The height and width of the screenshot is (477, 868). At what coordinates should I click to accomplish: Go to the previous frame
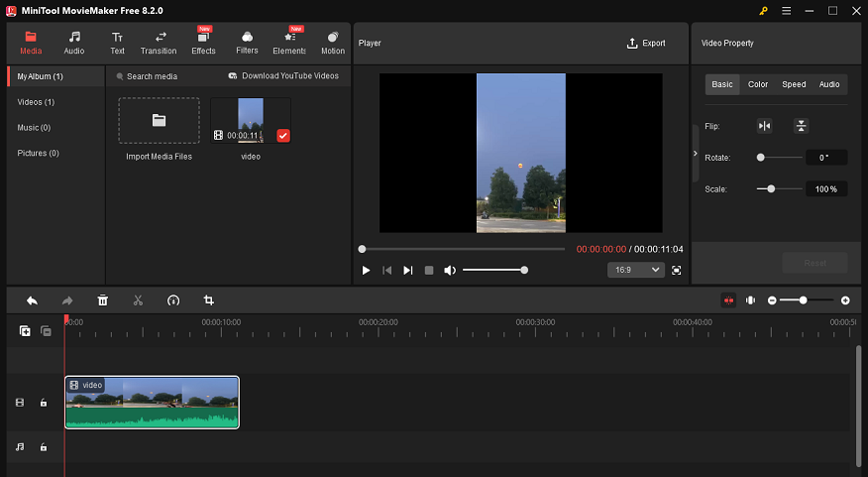point(387,271)
